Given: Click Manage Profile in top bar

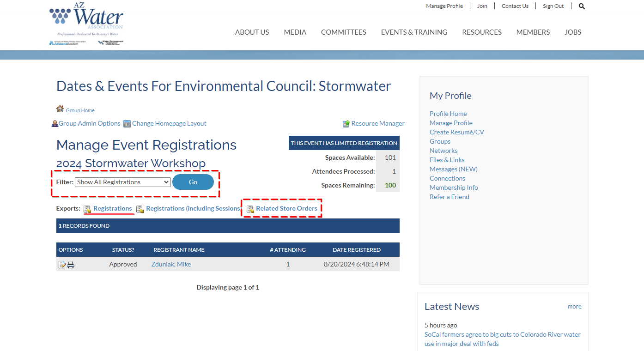Looking at the screenshot, I should coord(444,6).
